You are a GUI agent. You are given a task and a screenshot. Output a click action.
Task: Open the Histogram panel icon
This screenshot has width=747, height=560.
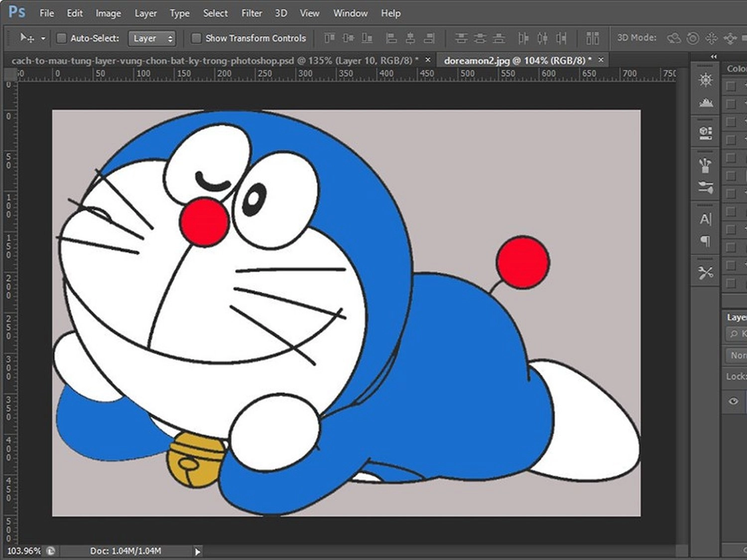706,103
